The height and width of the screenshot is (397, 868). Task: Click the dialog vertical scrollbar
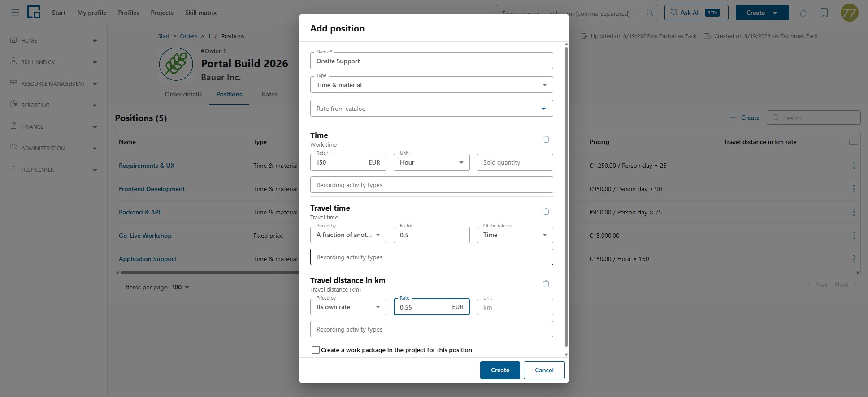pos(566,197)
